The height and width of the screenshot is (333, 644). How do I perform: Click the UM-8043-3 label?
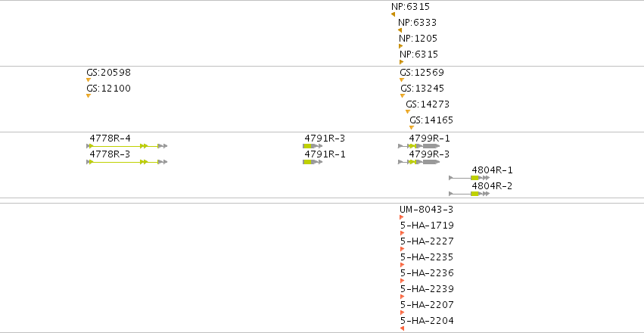pyautogui.click(x=426, y=210)
